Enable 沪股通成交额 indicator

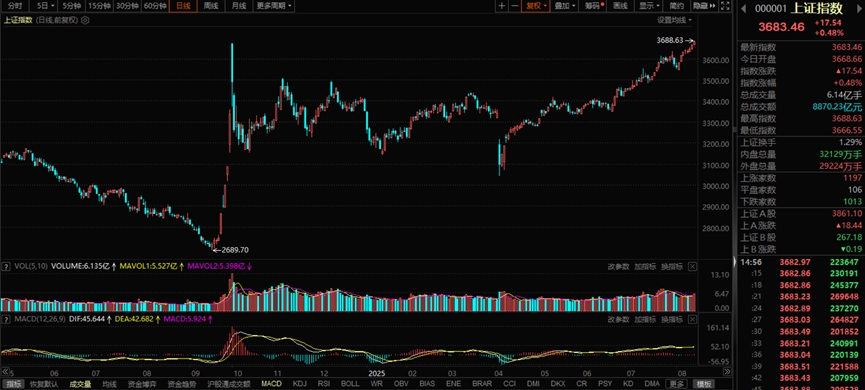pyautogui.click(x=228, y=384)
